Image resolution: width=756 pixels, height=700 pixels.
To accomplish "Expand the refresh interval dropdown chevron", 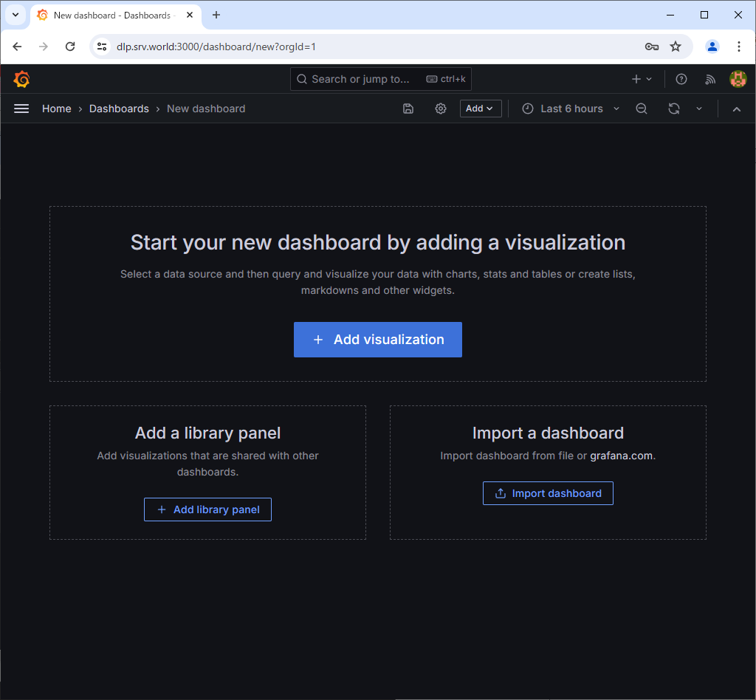I will [699, 109].
